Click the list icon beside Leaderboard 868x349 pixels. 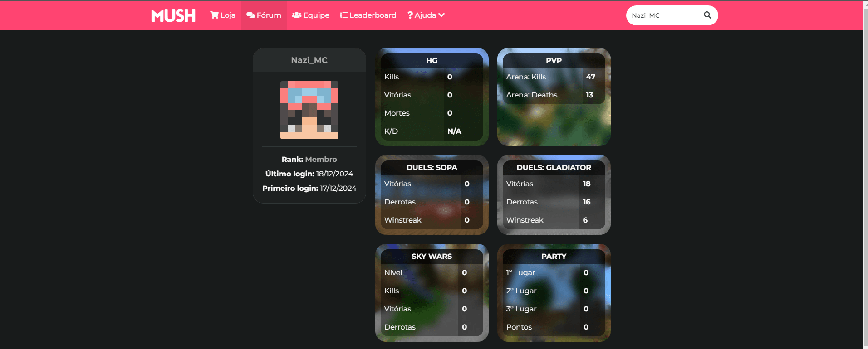click(x=344, y=15)
